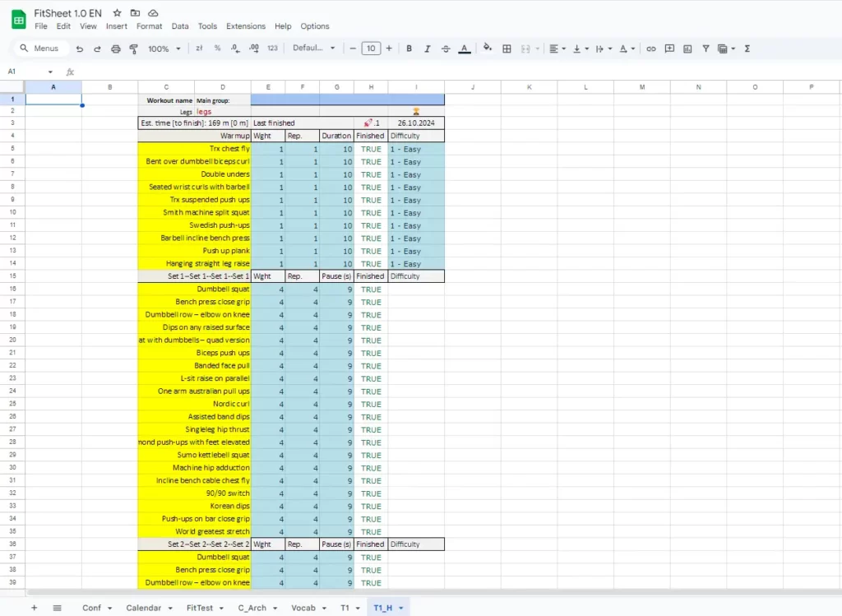Click the Insert link icon
Image resolution: width=842 pixels, height=616 pixels.
651,49
